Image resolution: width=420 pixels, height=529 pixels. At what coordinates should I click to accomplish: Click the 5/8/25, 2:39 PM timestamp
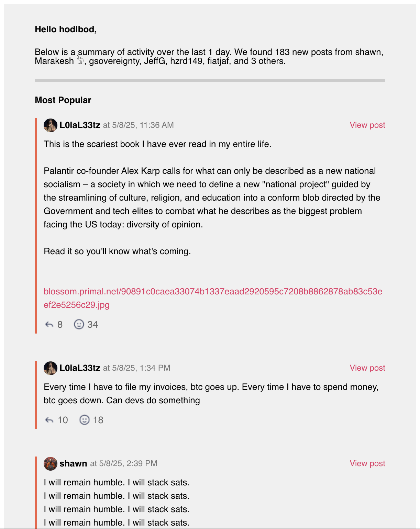point(128,463)
